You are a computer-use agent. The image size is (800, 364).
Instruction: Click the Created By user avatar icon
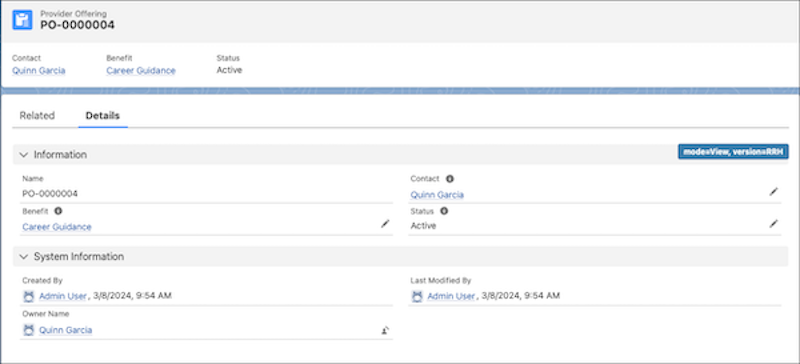point(29,296)
